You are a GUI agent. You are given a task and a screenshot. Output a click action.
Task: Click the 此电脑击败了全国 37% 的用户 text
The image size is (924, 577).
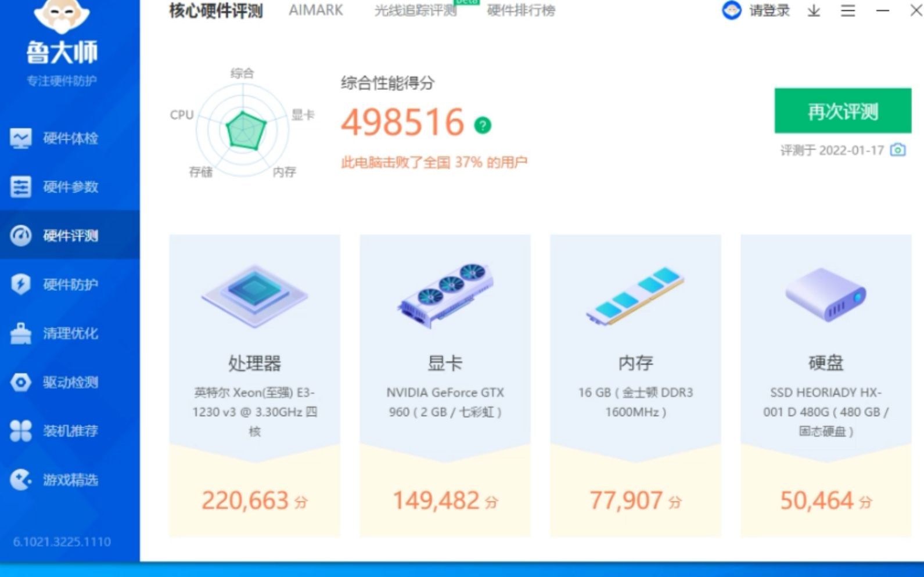coord(434,163)
